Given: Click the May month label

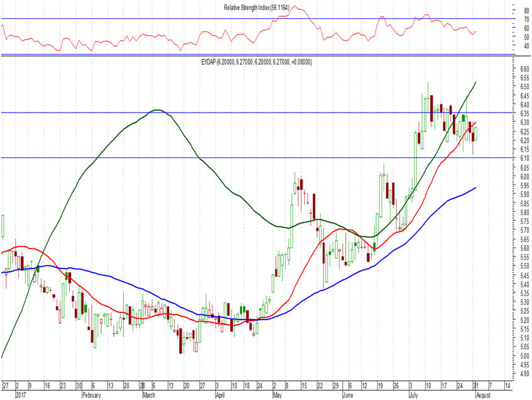Looking at the screenshot, I should [x=277, y=395].
